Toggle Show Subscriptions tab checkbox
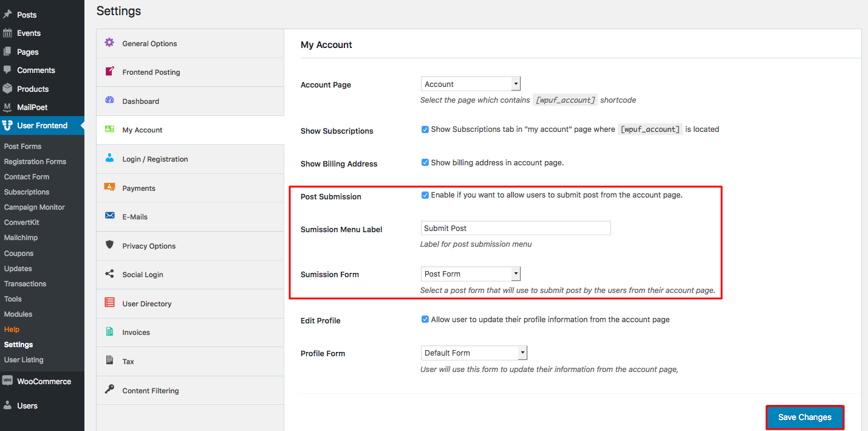 click(425, 129)
